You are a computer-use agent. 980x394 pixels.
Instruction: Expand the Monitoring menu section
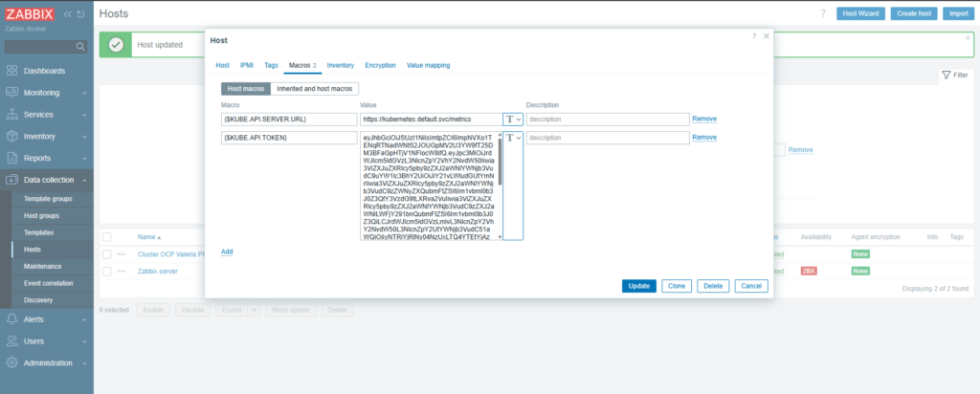84,93
